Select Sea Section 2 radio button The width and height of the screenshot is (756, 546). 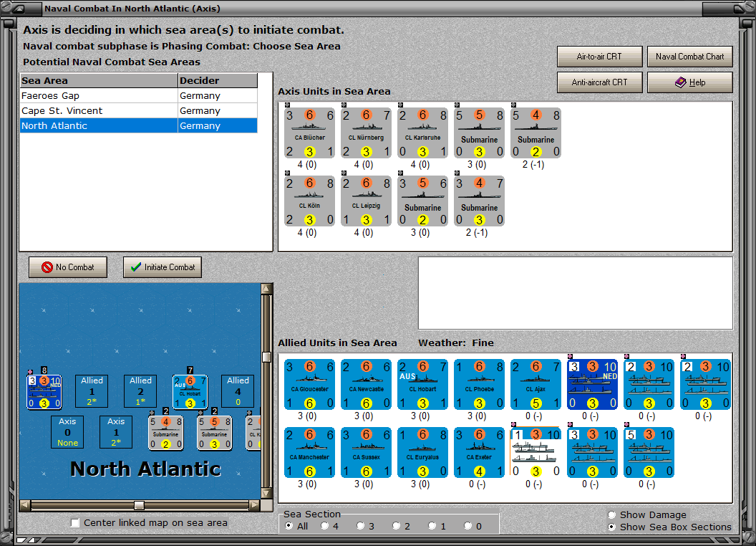(396, 526)
